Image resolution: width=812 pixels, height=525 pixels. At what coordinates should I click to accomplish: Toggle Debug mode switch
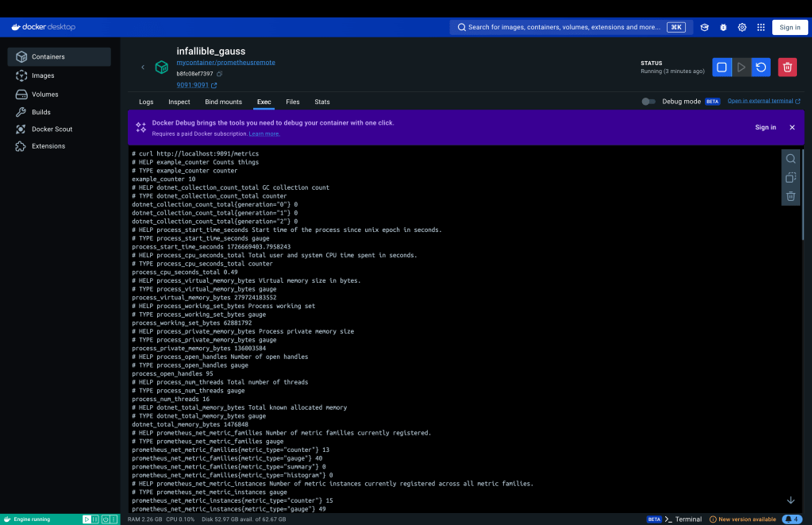pos(648,102)
